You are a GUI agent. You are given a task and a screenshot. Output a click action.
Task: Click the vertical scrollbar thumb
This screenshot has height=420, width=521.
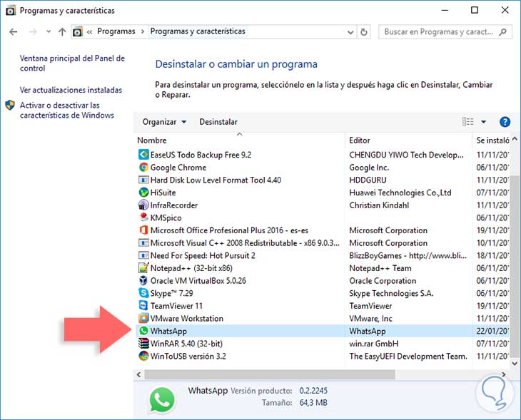point(515,267)
